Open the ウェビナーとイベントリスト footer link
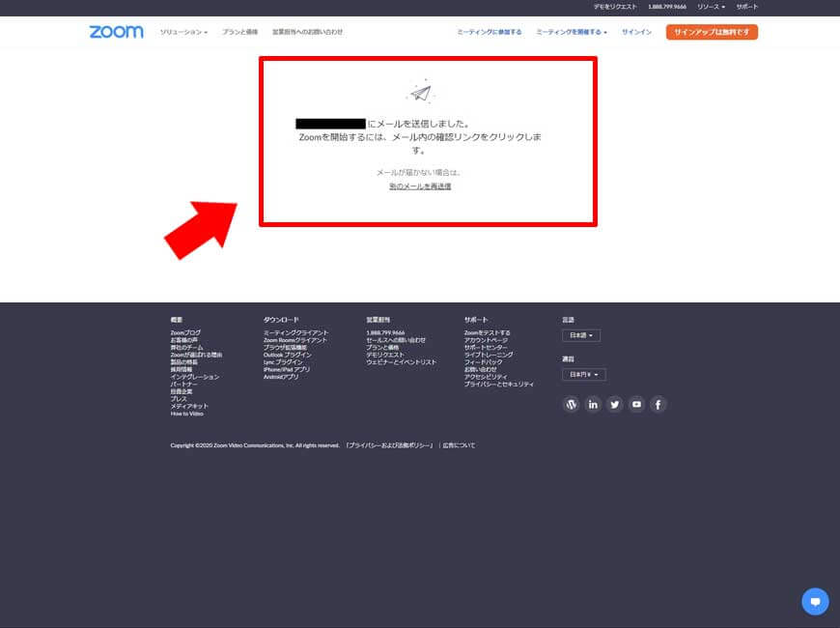Viewport: 840px width, 628px height. [x=402, y=362]
